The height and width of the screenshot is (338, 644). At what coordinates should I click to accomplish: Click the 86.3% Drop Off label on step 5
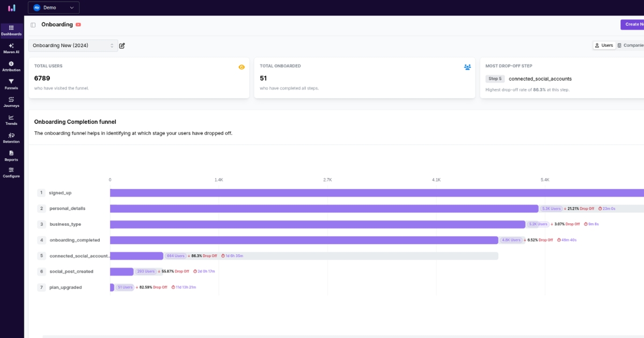202,256
